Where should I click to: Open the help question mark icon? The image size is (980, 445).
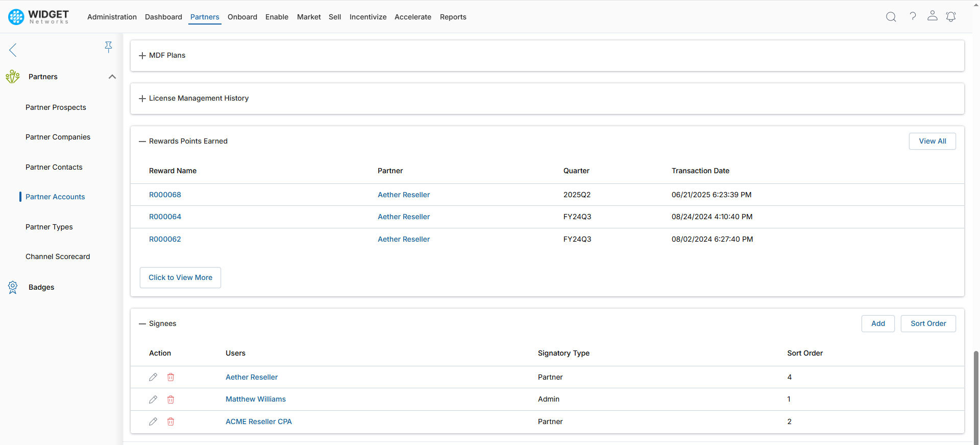coord(913,16)
